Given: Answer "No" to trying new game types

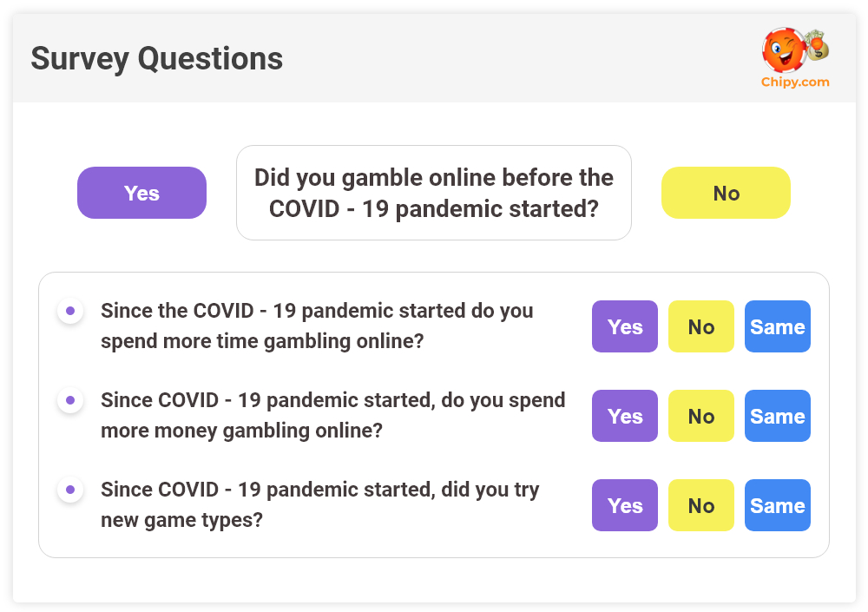Looking at the screenshot, I should pyautogui.click(x=700, y=505).
